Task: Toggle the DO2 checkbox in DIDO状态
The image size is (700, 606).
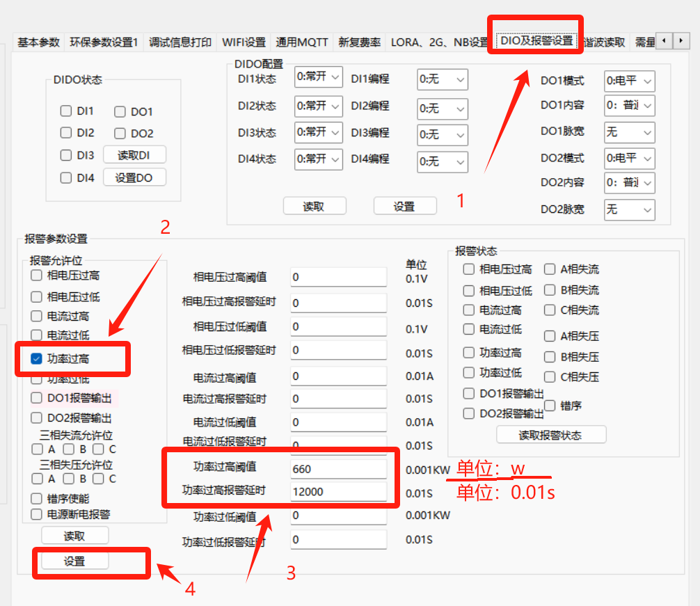Action: coord(120,133)
